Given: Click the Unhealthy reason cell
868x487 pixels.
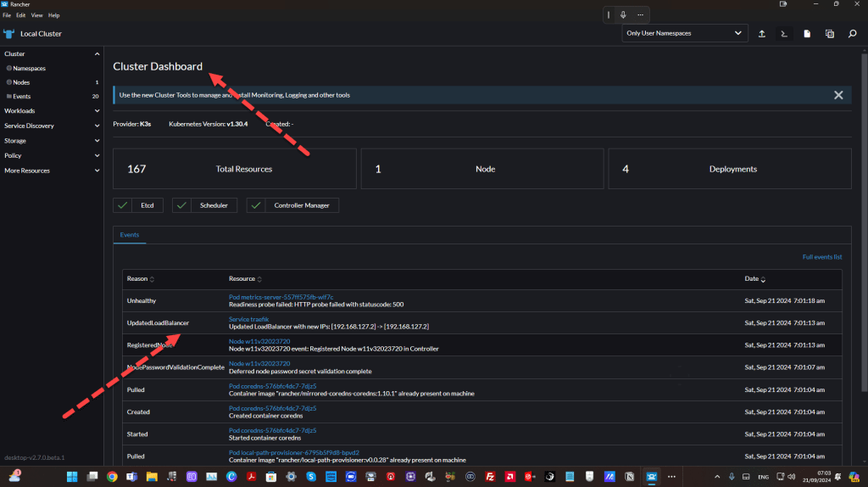Looking at the screenshot, I should (x=142, y=301).
